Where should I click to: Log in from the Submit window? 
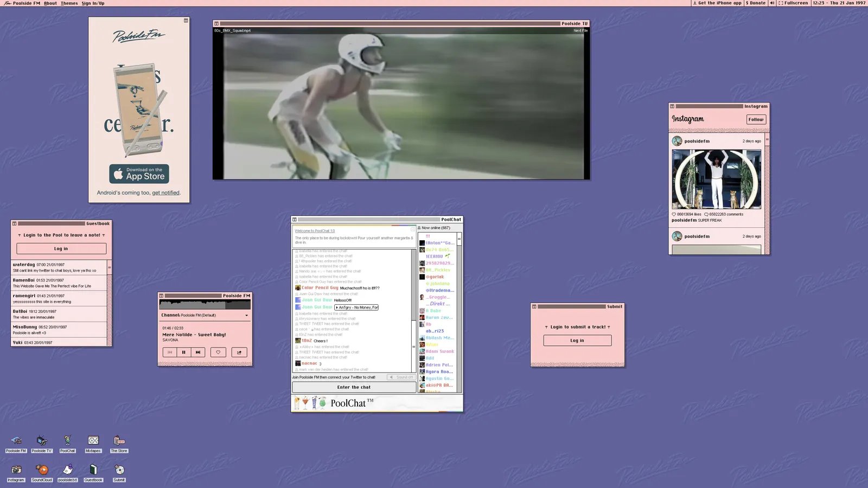click(577, 341)
